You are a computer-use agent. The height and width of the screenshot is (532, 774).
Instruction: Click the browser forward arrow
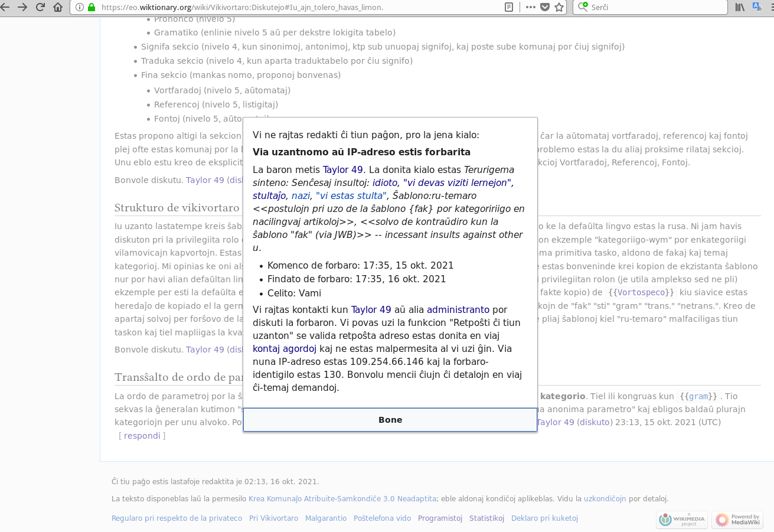[22, 7]
